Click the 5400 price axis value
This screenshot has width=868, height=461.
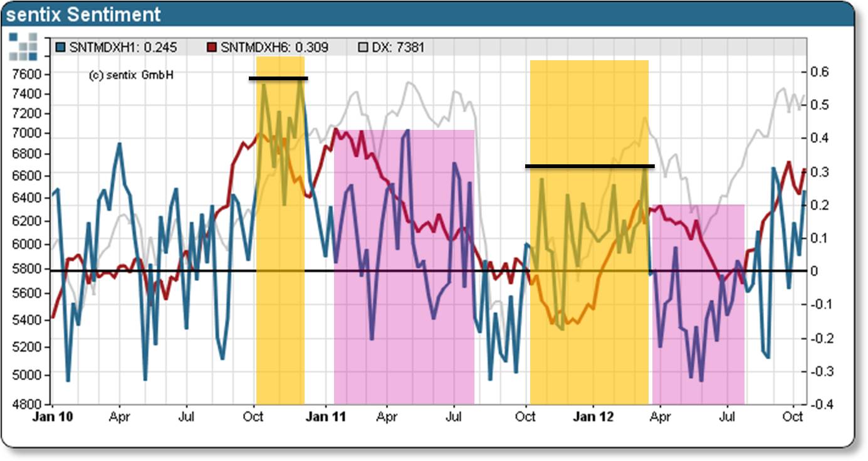[x=26, y=321]
